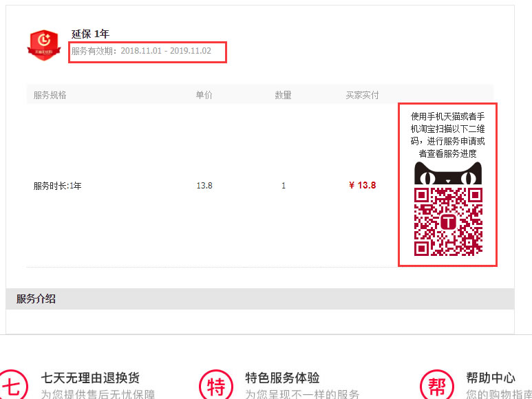Click the red ¥ 13.8 paid amount
532x399 pixels.
pos(362,185)
